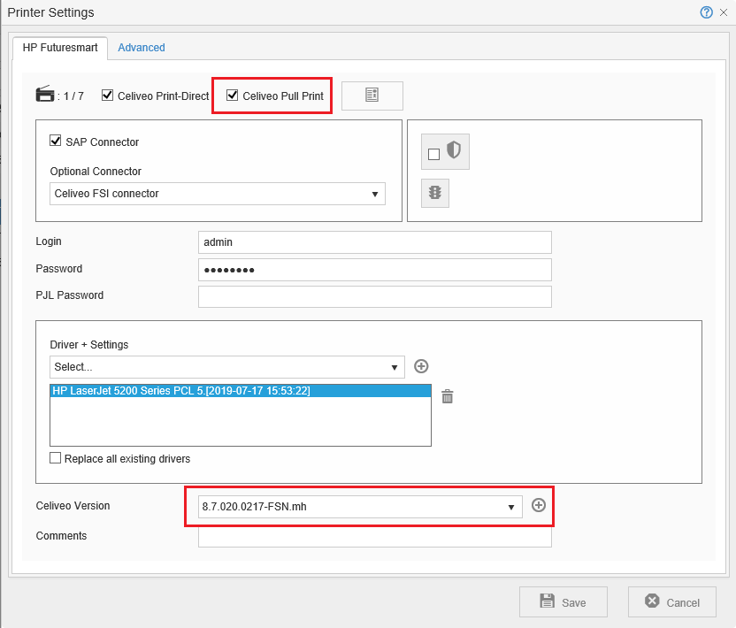Viewport: 736px width, 628px height.
Task: Click the plus icon next to driver Select
Action: click(x=421, y=367)
